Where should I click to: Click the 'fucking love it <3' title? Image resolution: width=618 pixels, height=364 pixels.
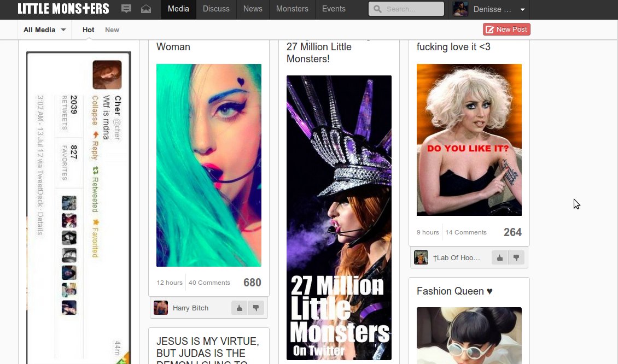click(453, 46)
